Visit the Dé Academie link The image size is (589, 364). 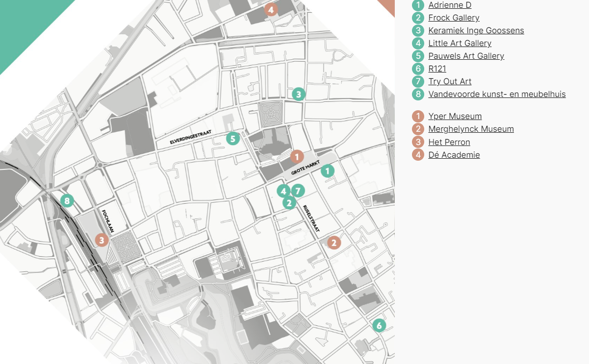tap(454, 155)
